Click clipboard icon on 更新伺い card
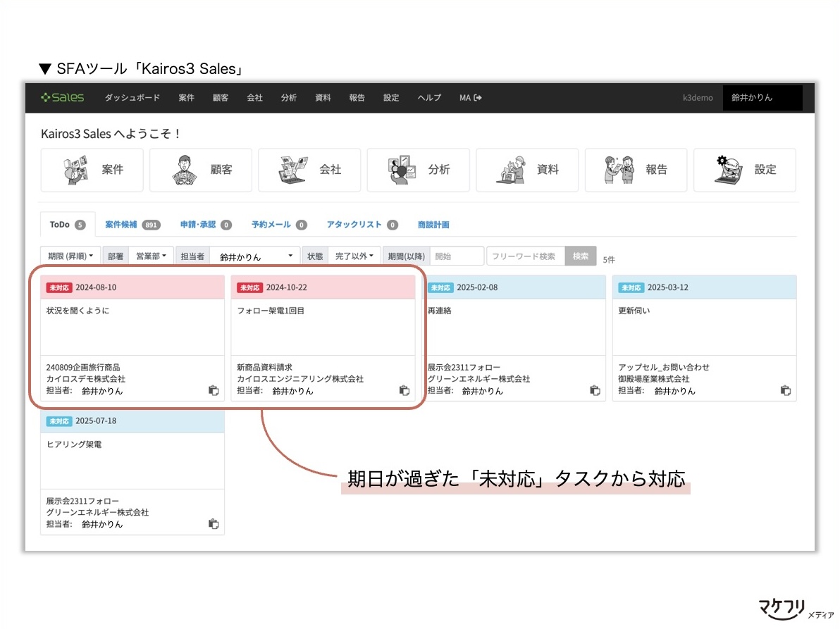Screen dimensions: 840x629 (x=785, y=390)
